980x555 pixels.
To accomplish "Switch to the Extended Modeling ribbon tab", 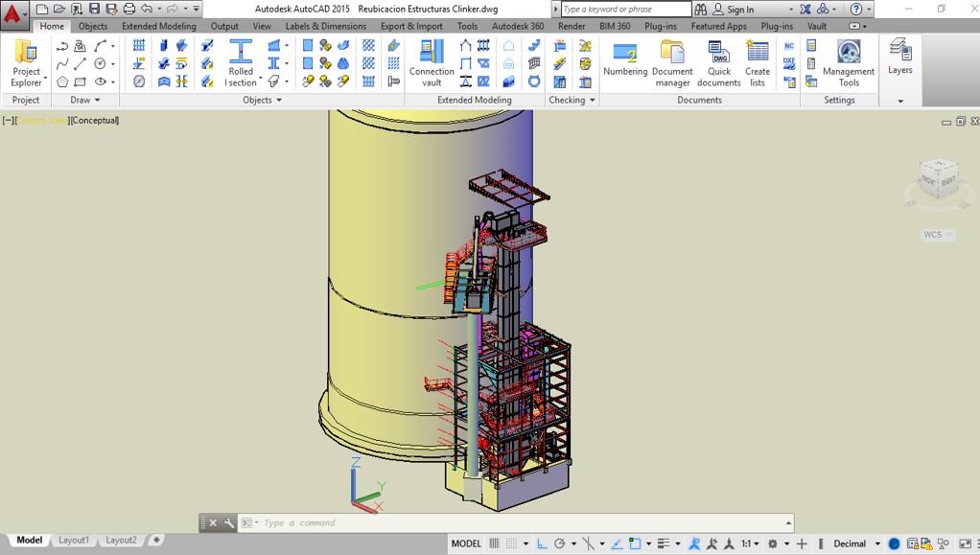I will pos(158,26).
